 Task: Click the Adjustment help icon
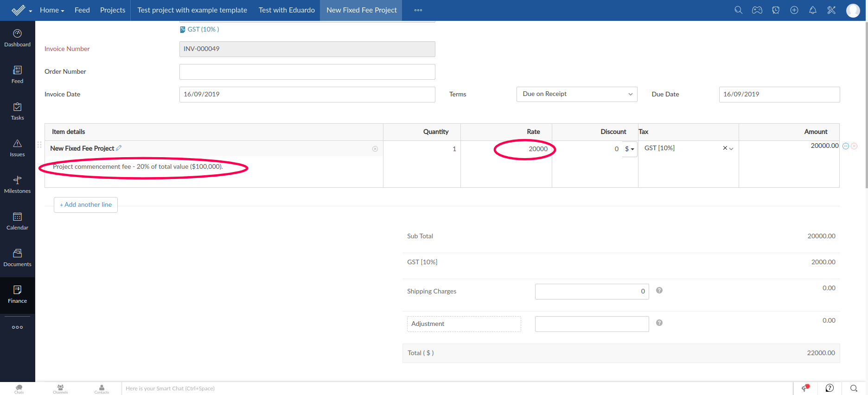(x=659, y=323)
